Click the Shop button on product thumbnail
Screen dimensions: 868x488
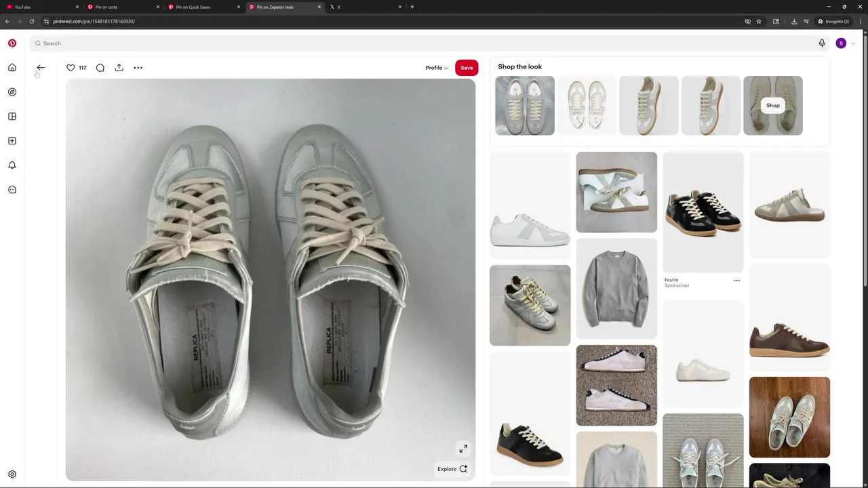pos(773,106)
